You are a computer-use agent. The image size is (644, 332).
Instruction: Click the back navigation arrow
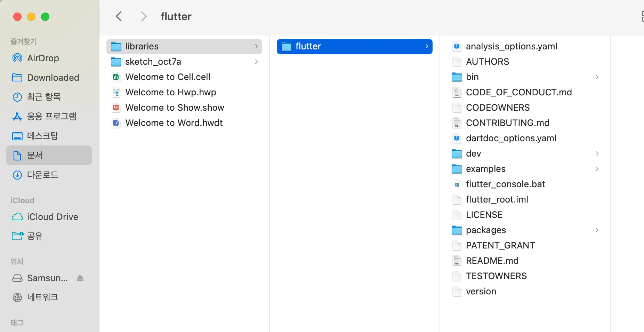click(119, 16)
